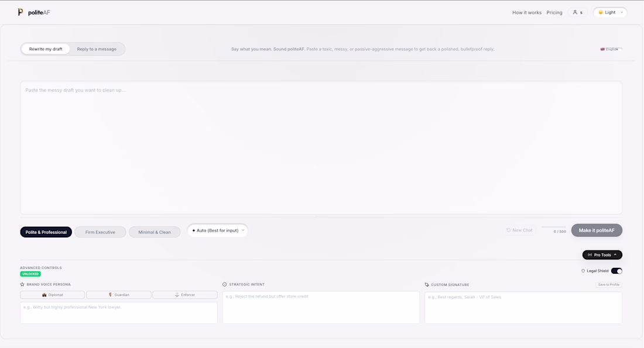Click the Strategic Intent circle icon
The image size is (644, 348).
point(225,284)
